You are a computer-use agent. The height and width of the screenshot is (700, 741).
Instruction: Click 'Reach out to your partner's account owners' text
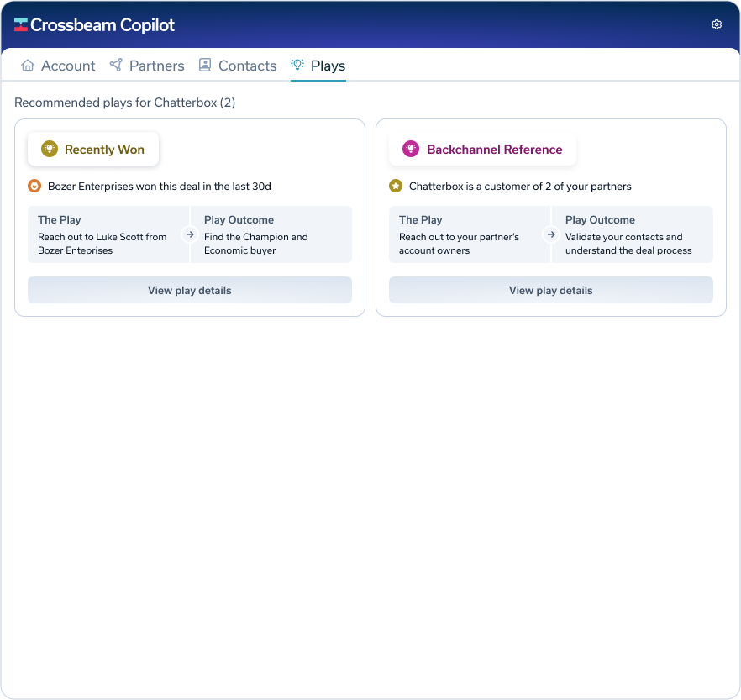(458, 244)
